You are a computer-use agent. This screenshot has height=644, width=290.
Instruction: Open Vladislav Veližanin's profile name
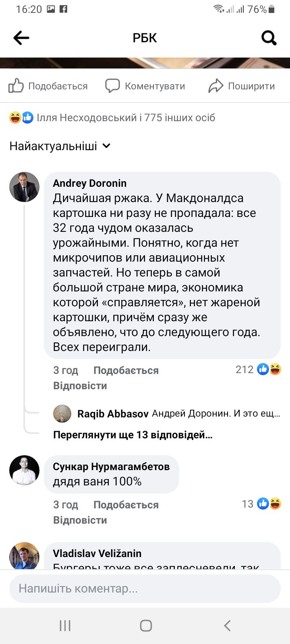pos(97,553)
